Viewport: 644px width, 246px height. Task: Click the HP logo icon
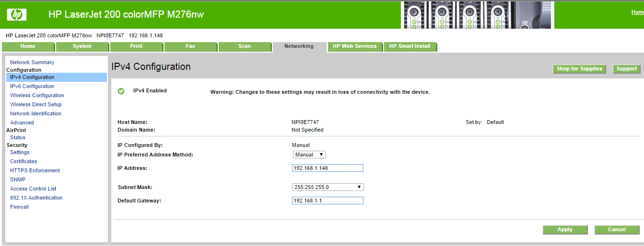[x=17, y=15]
